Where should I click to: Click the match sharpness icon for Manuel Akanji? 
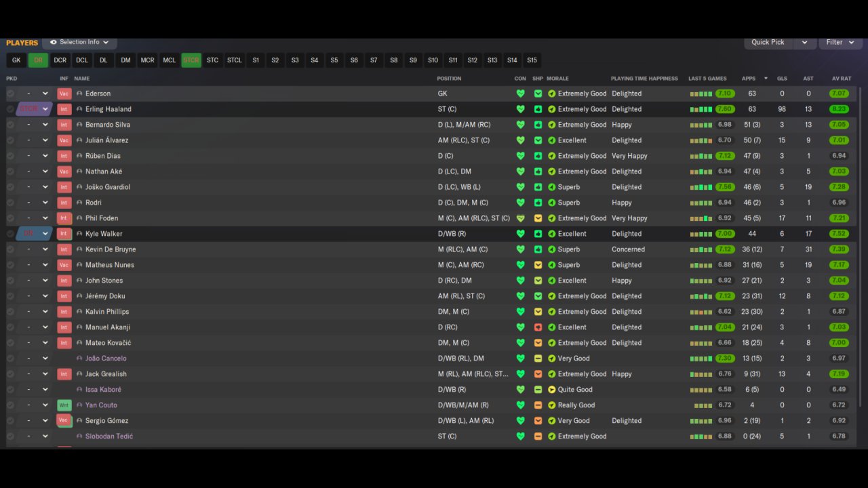pos(538,327)
